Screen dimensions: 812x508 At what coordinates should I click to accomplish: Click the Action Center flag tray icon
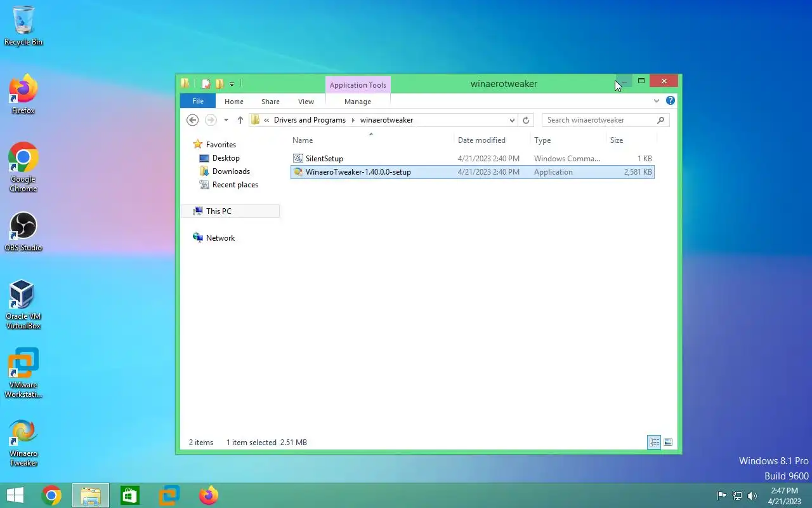coord(721,496)
